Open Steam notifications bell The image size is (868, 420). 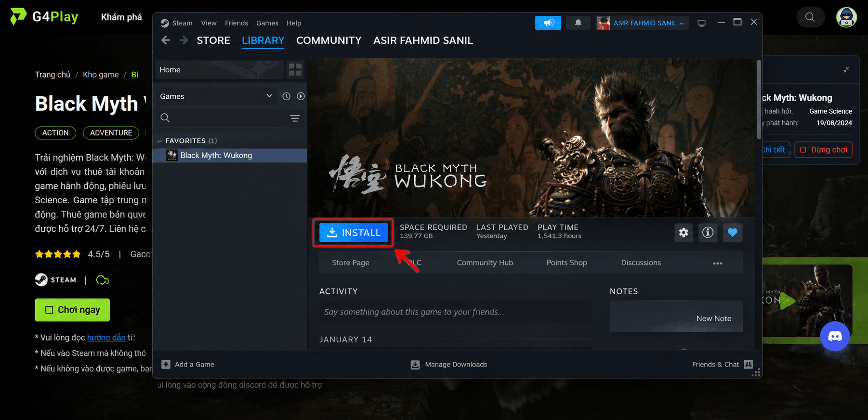coord(578,23)
